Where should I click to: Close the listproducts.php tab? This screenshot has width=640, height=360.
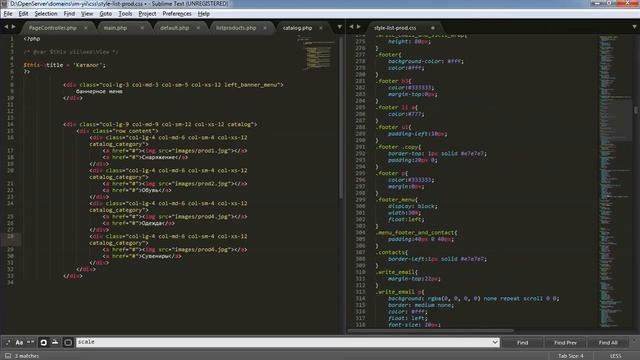click(265, 28)
